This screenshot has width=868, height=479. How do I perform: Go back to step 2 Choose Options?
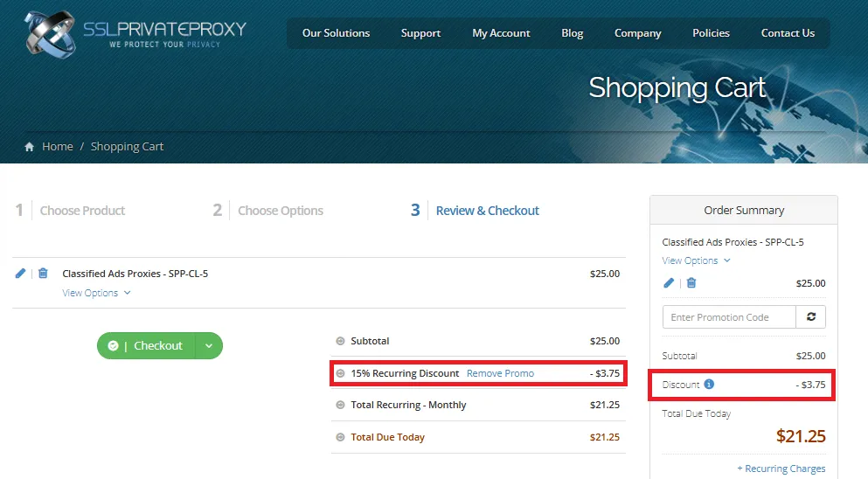pyautogui.click(x=268, y=211)
